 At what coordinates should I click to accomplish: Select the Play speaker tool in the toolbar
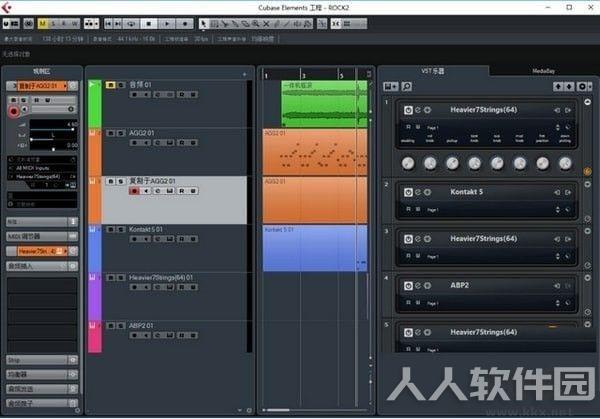(x=297, y=24)
